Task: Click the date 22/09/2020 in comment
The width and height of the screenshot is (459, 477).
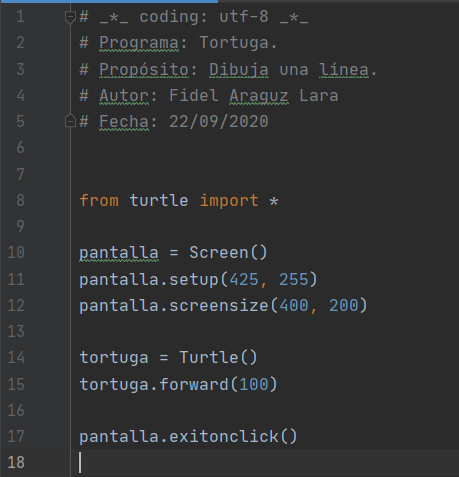Action: (x=219, y=121)
